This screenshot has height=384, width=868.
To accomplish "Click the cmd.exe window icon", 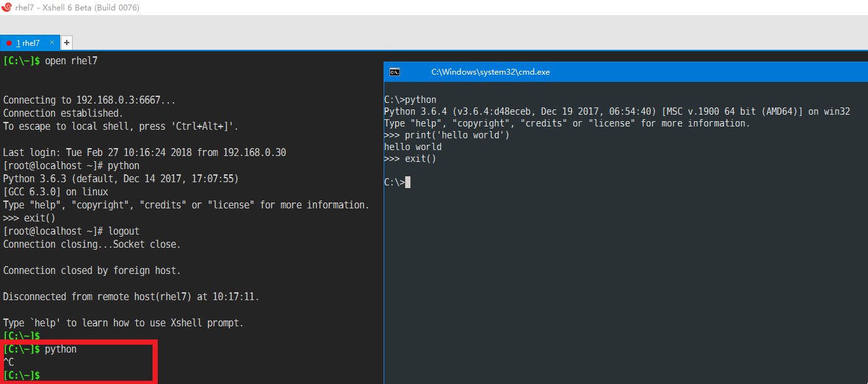I will [x=395, y=72].
